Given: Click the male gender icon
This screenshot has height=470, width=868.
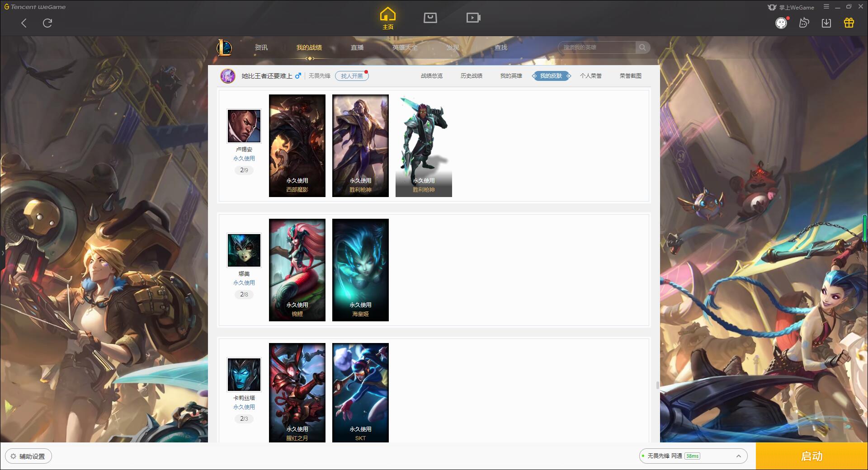Looking at the screenshot, I should coord(298,76).
